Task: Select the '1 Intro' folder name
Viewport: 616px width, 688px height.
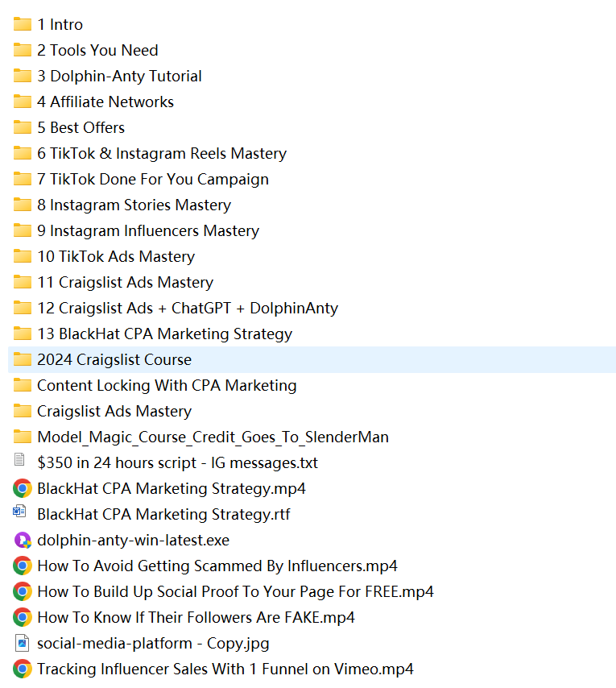Action: 60,24
